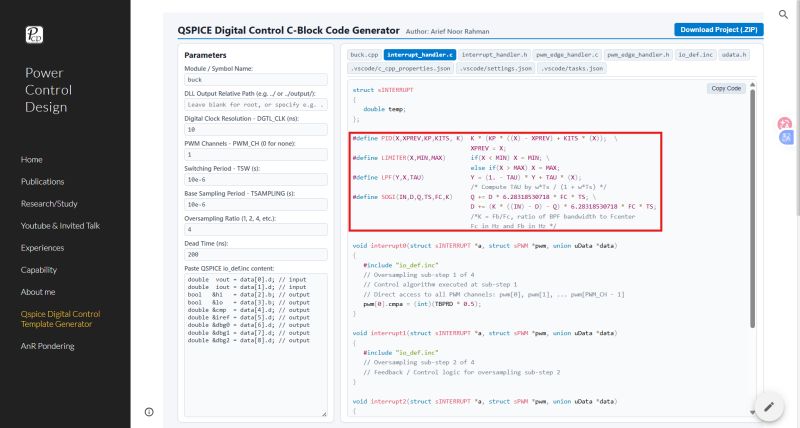The width and height of the screenshot is (800, 428).
Task: Click the 'Author: Arief Noor Rahman' text
Action: point(447,32)
